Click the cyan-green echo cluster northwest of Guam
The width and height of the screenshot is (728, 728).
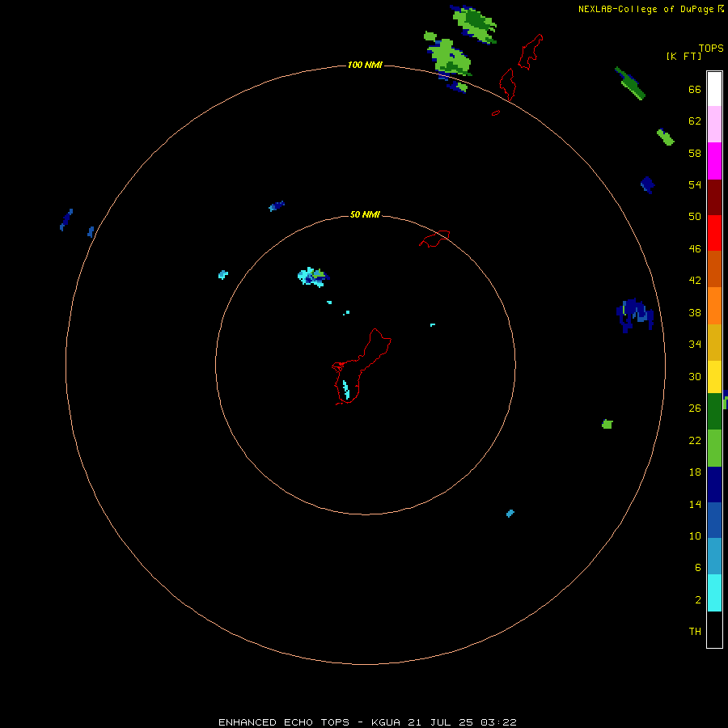click(313, 277)
